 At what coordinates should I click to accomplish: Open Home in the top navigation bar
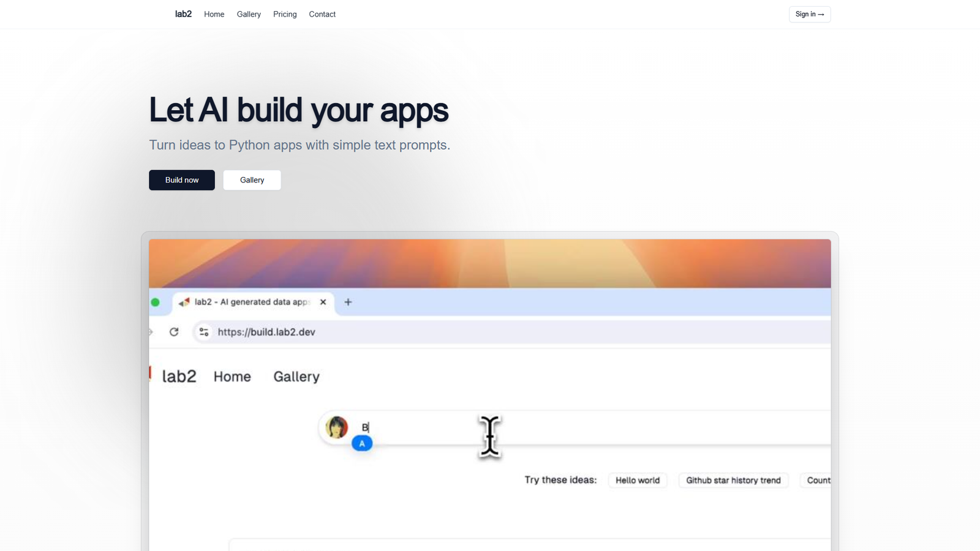(214, 14)
